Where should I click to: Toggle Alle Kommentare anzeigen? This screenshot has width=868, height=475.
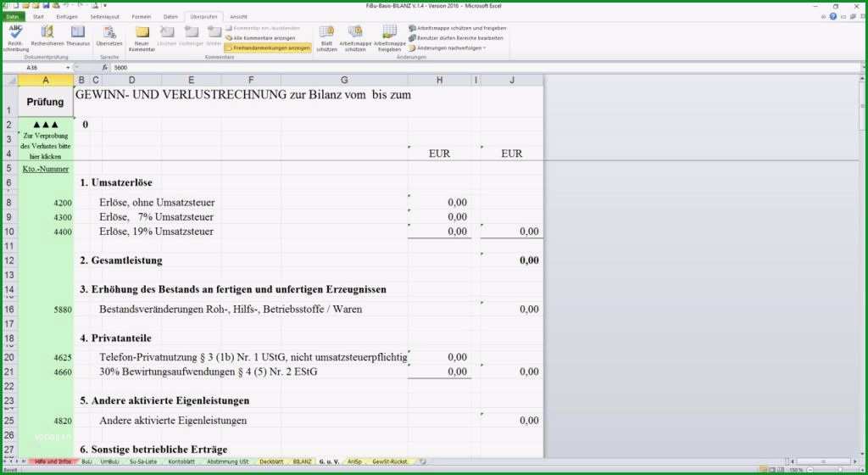tap(260, 38)
